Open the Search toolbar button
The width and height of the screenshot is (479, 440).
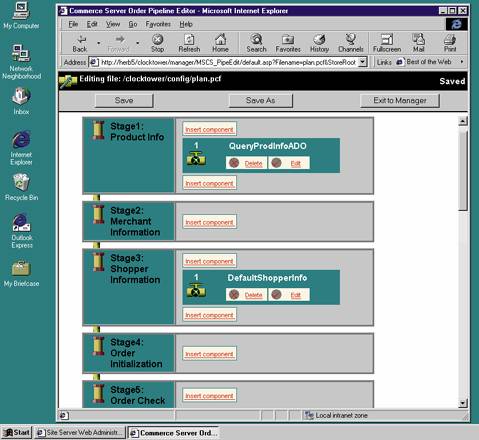(x=256, y=43)
